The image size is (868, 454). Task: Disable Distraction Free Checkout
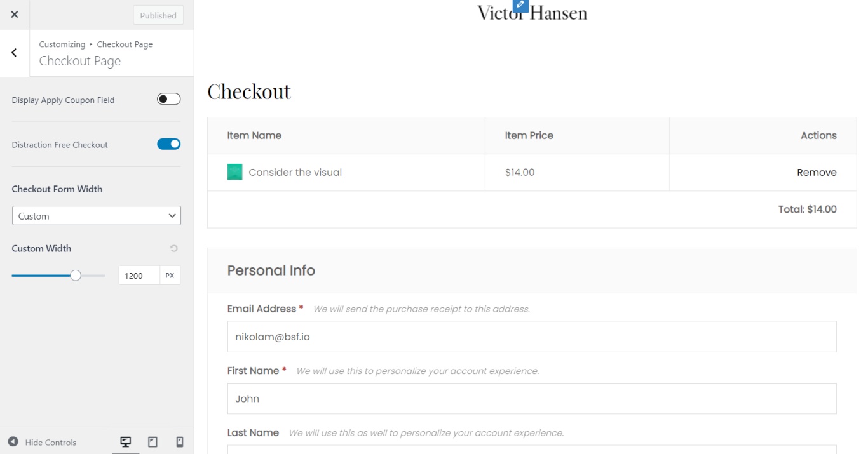tap(168, 144)
